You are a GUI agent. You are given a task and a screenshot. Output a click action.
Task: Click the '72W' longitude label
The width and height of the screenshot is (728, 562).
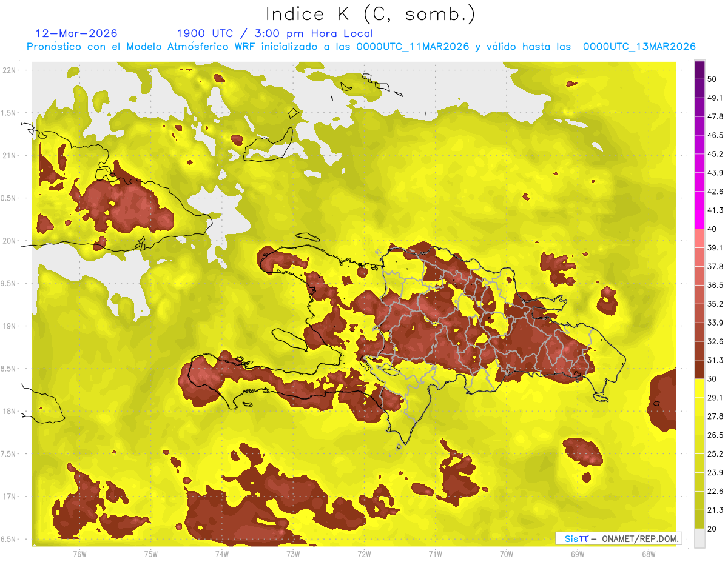(364, 555)
